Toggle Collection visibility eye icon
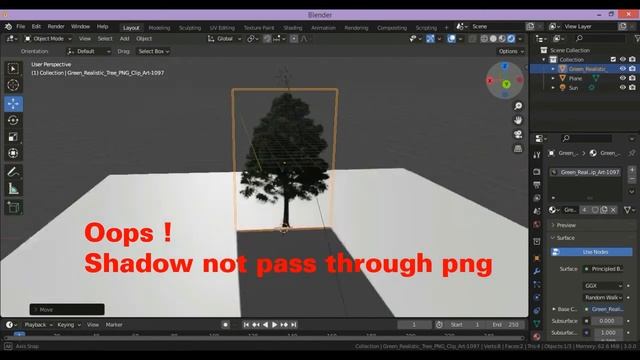 [623, 59]
